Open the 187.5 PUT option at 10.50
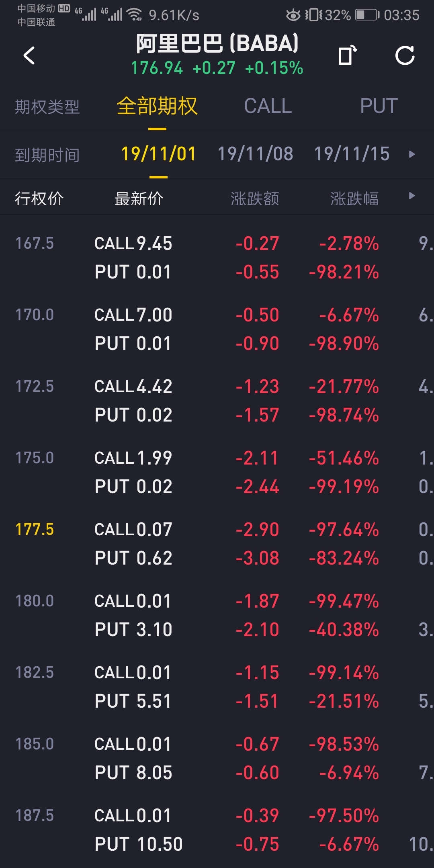434x868 pixels. (139, 844)
